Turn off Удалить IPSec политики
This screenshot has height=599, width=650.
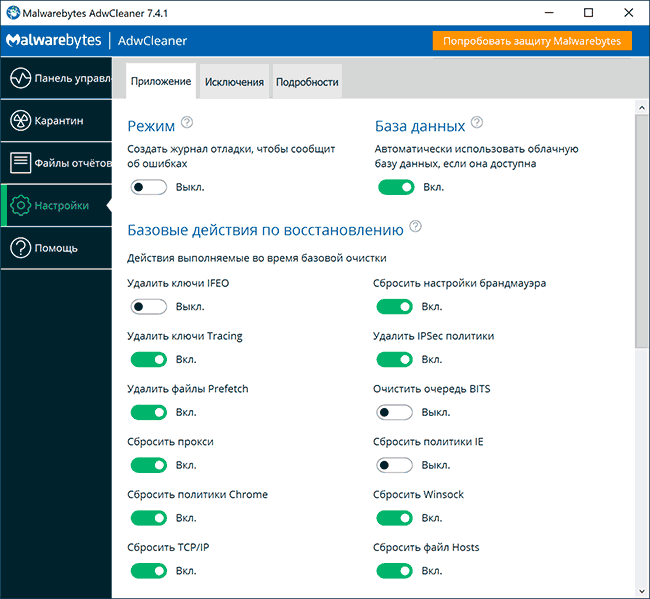click(395, 359)
